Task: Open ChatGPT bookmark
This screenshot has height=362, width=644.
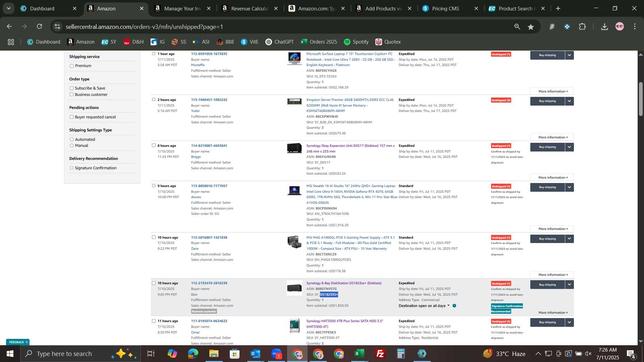Action: point(279,42)
